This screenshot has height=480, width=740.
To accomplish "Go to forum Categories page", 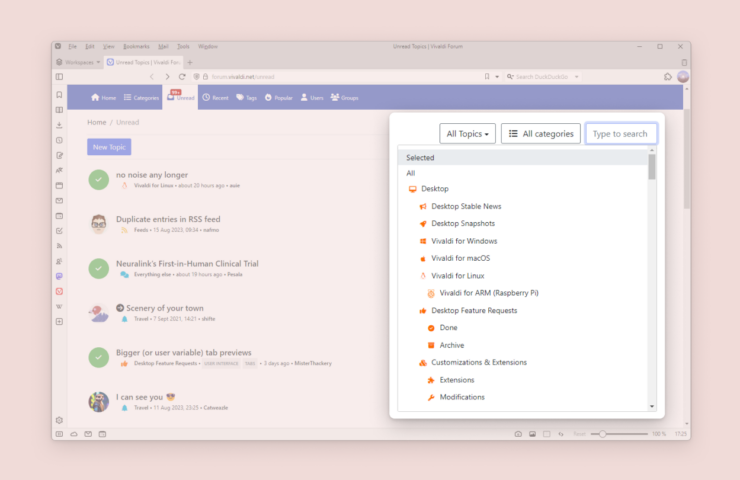I will point(142,98).
